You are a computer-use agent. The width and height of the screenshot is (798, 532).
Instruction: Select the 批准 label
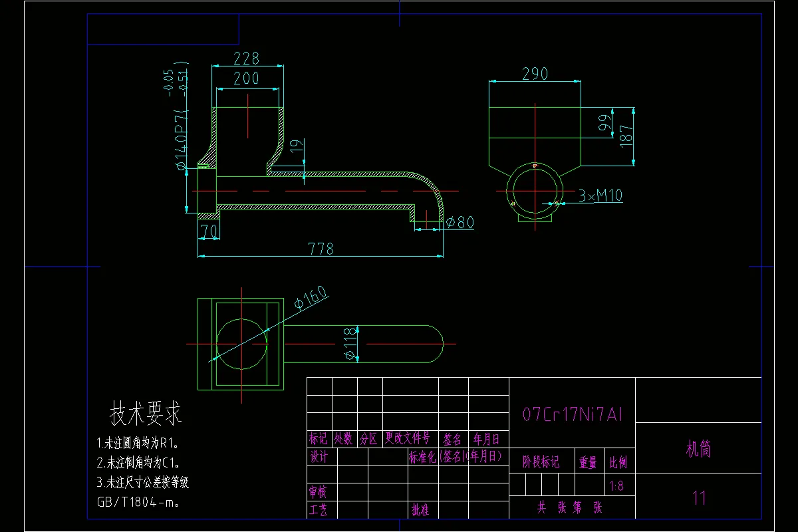421,510
